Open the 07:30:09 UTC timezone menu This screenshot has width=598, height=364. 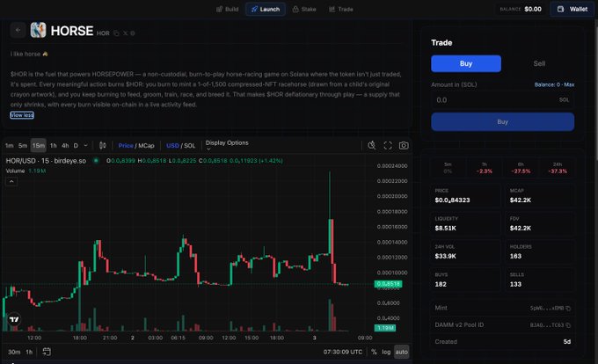[x=343, y=352]
